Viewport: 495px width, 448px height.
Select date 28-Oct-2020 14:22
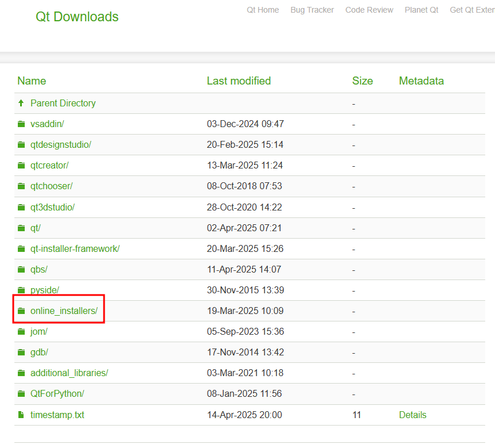click(x=244, y=208)
